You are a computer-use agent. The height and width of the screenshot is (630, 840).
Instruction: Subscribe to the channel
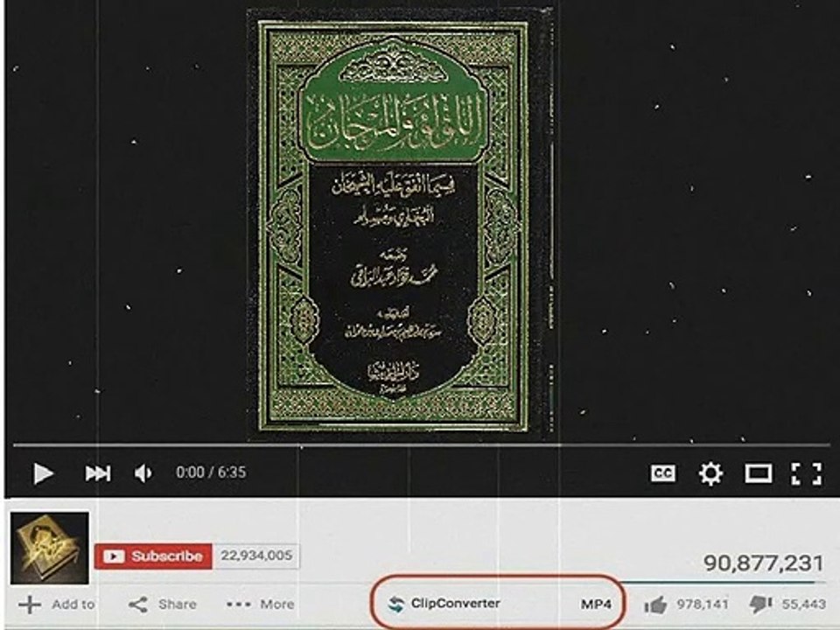click(x=153, y=556)
